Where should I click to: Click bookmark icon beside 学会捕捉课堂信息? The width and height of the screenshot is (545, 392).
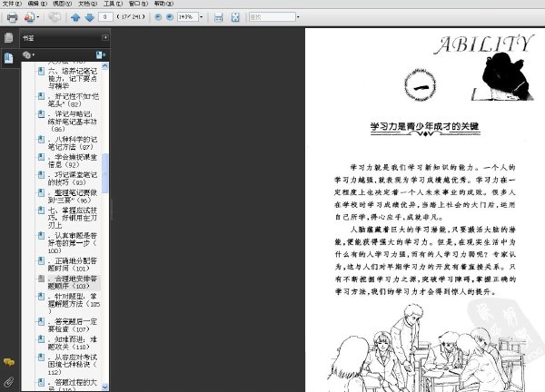41,157
